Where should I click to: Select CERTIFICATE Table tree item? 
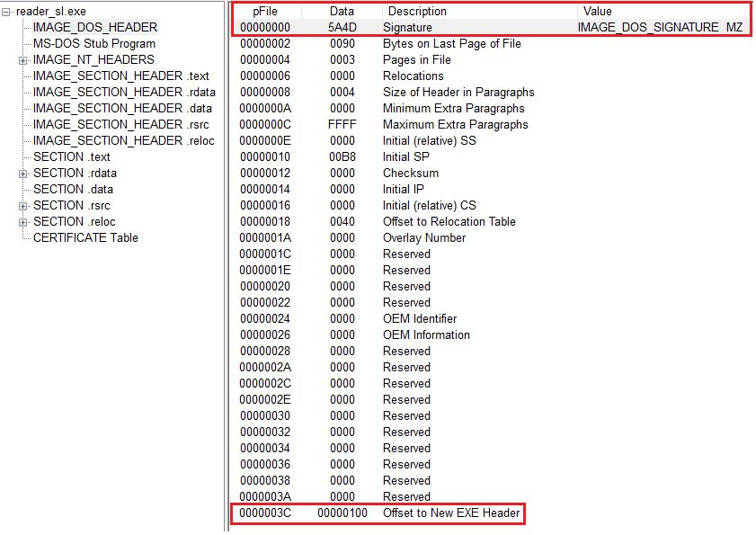(x=85, y=238)
